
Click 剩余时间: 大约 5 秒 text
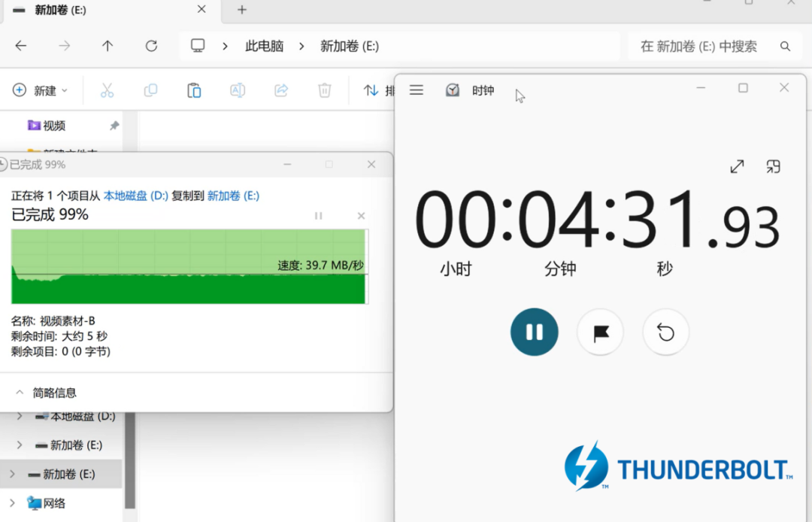pyautogui.click(x=59, y=336)
